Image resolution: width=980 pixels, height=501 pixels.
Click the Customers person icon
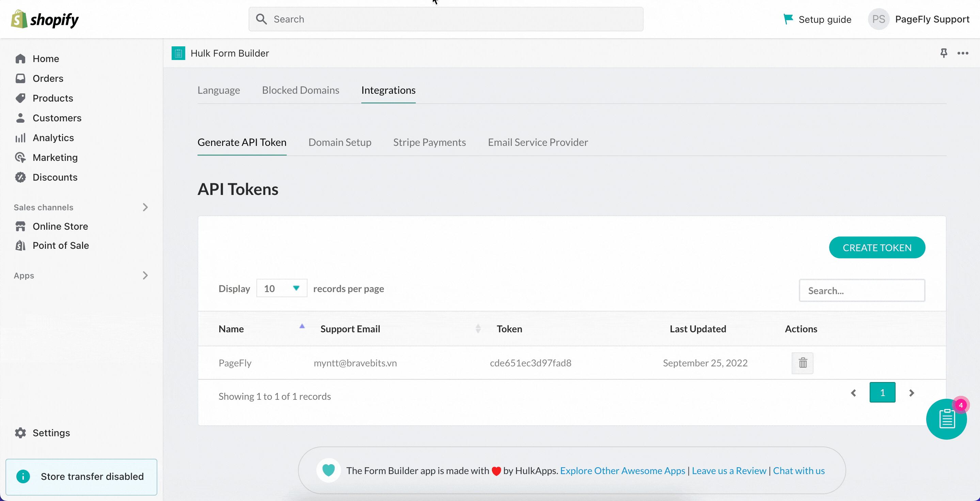(x=20, y=118)
